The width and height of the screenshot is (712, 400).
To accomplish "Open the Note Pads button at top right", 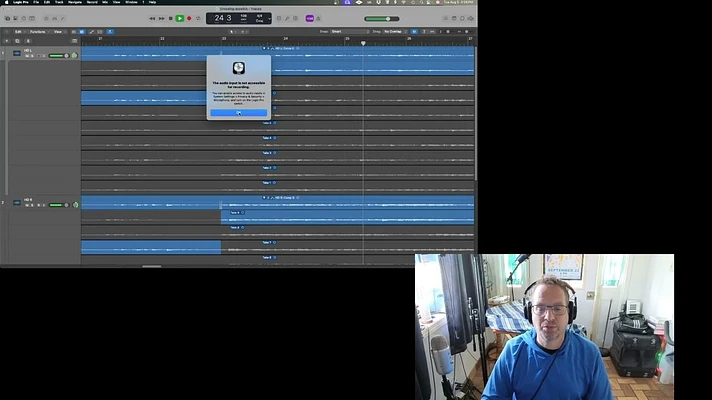I will (x=454, y=19).
